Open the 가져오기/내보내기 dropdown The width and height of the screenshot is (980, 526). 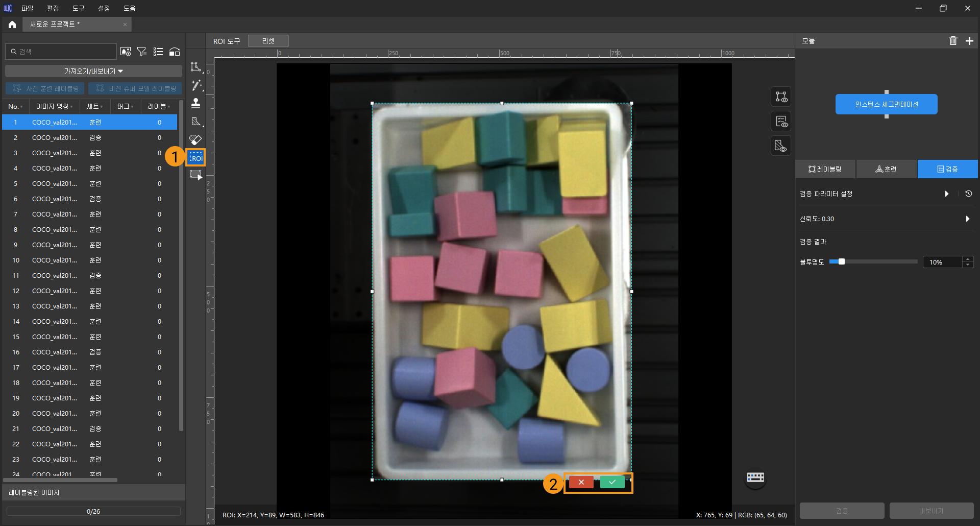click(x=93, y=71)
